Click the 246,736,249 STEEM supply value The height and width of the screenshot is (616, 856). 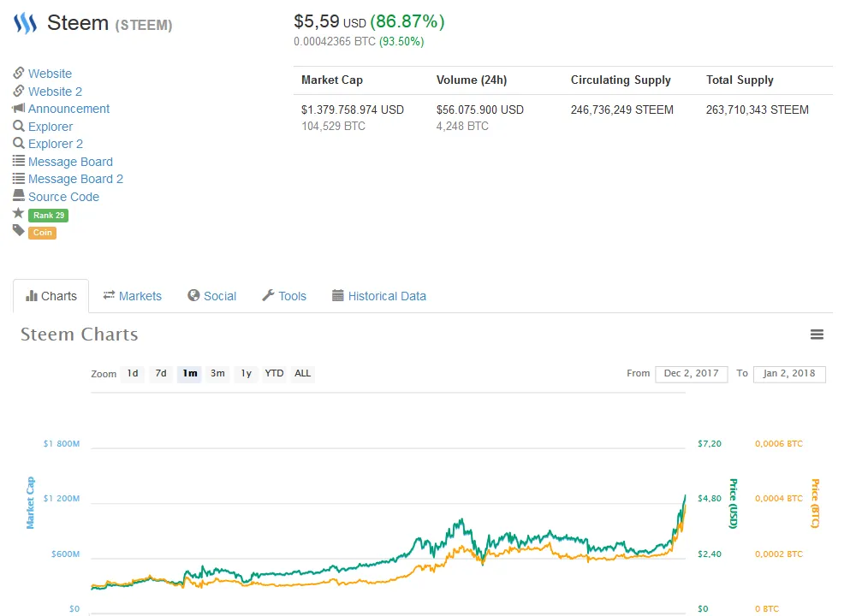coord(622,110)
